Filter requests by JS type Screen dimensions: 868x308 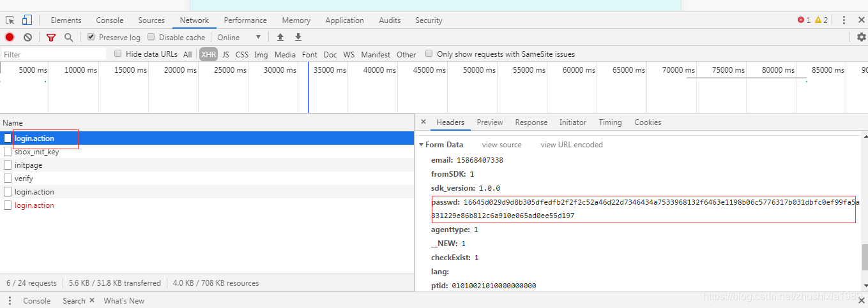click(x=225, y=55)
